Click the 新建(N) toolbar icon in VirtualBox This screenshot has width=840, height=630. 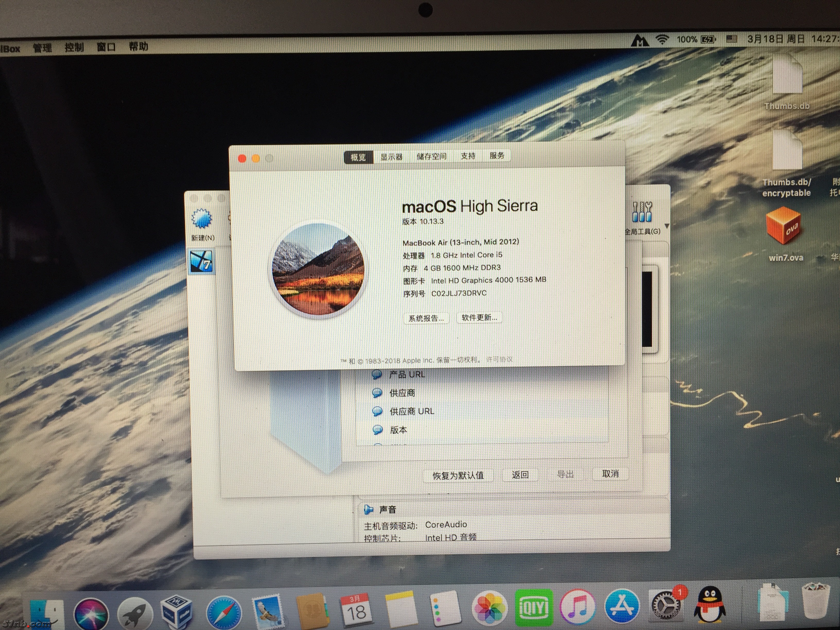[202, 224]
